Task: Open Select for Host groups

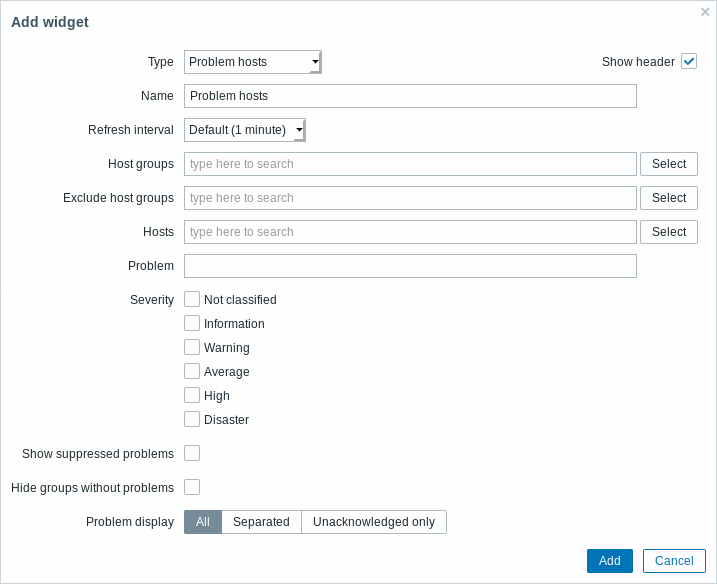Action: [x=669, y=164]
